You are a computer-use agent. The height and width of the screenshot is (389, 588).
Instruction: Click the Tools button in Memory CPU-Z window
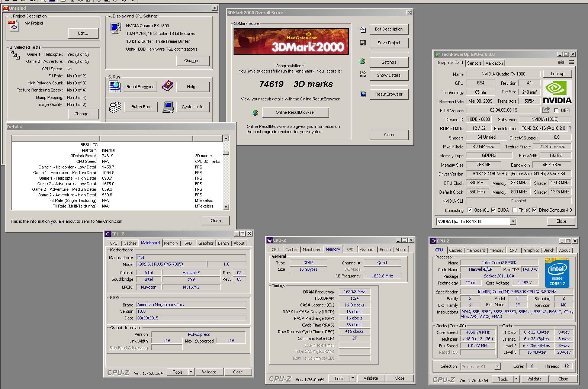tap(339, 378)
